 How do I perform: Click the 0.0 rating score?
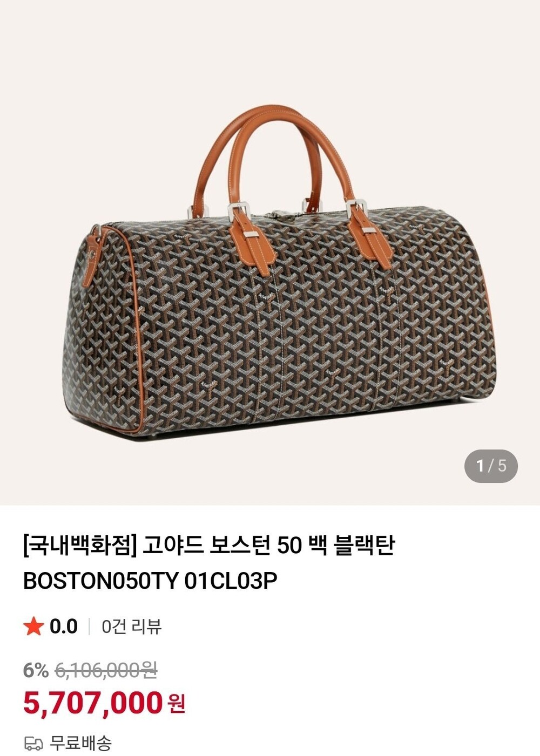click(64, 626)
